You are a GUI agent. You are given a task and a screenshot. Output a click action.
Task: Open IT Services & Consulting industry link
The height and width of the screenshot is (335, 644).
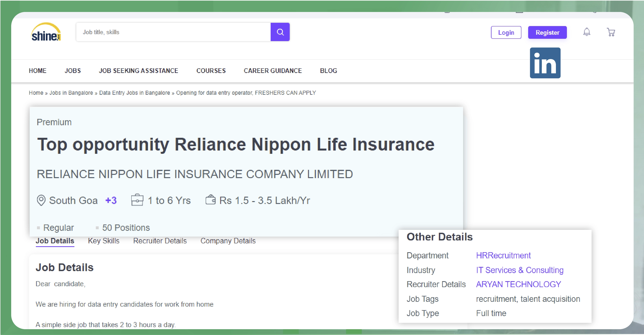(519, 270)
